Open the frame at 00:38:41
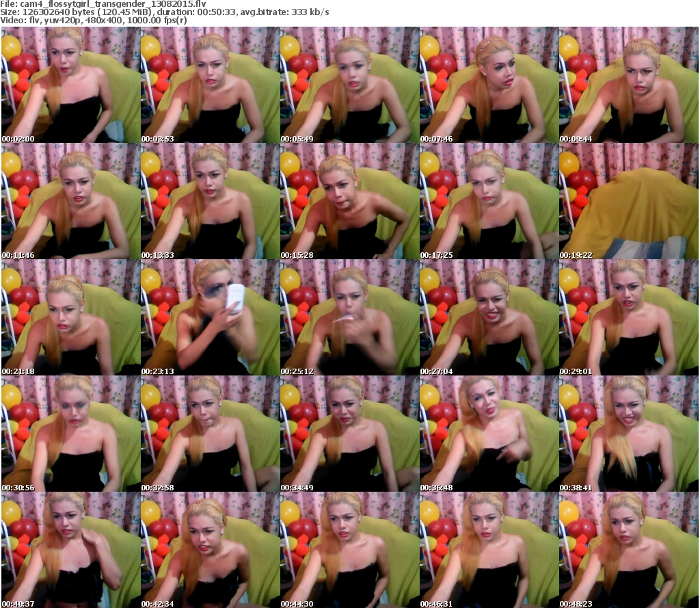The width and height of the screenshot is (700, 608). pyautogui.click(x=629, y=434)
